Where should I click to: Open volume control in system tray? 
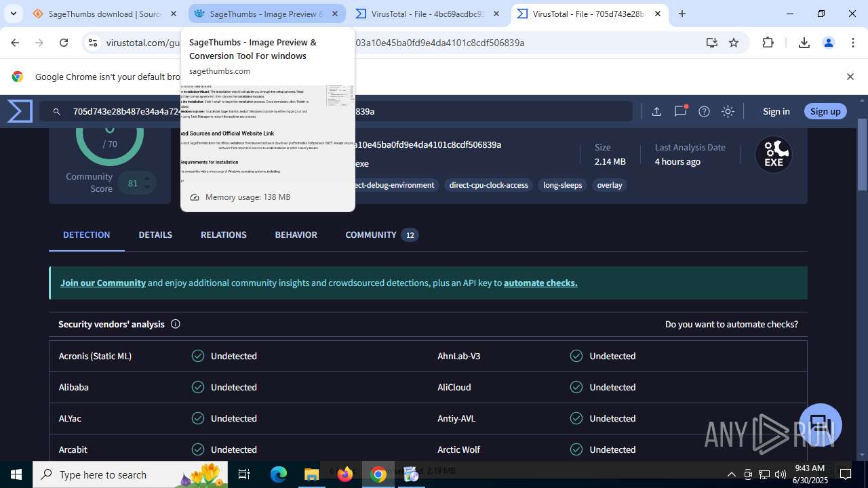coord(780,474)
